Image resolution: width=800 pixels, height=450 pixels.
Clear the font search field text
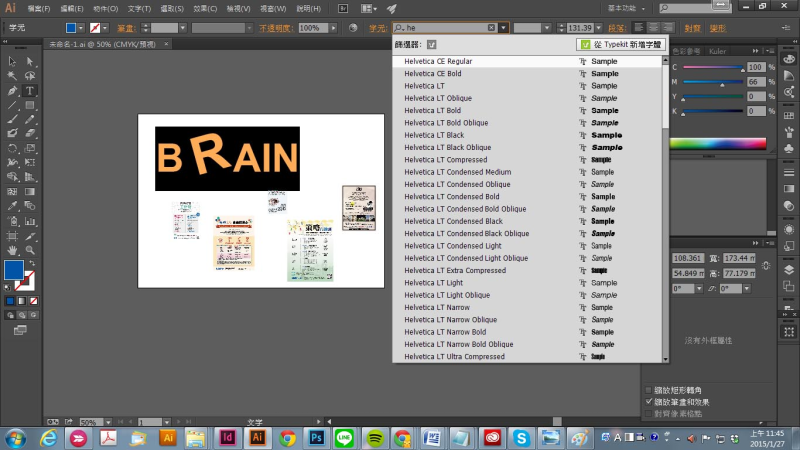tap(490, 28)
